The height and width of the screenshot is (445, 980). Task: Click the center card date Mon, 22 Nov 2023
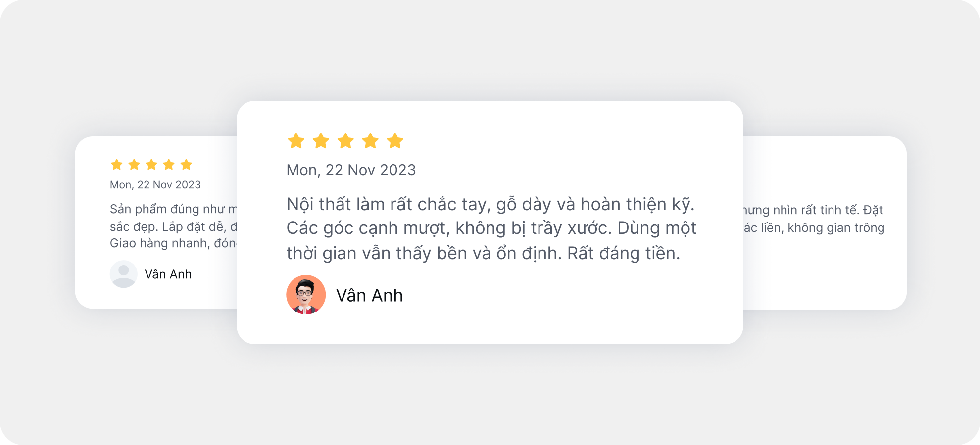click(x=351, y=170)
